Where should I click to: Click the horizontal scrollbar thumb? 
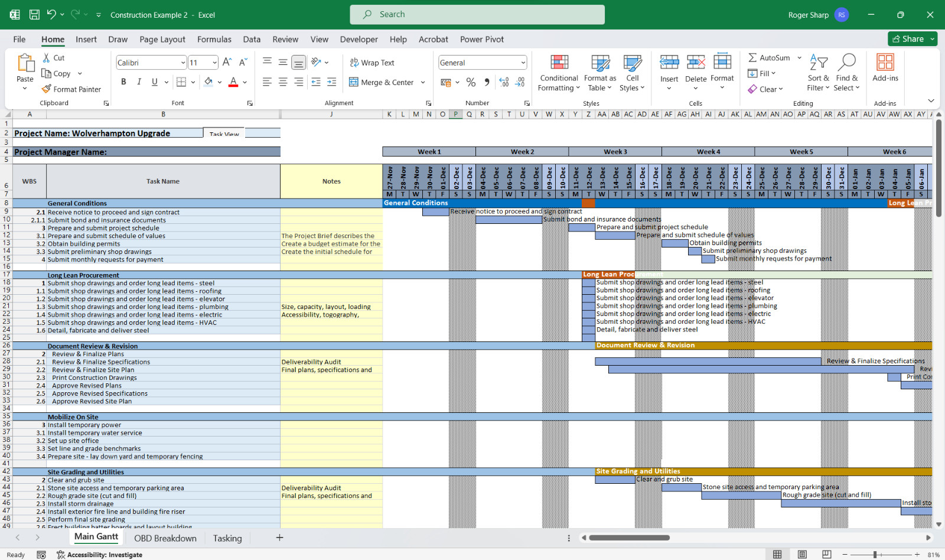tap(629, 538)
